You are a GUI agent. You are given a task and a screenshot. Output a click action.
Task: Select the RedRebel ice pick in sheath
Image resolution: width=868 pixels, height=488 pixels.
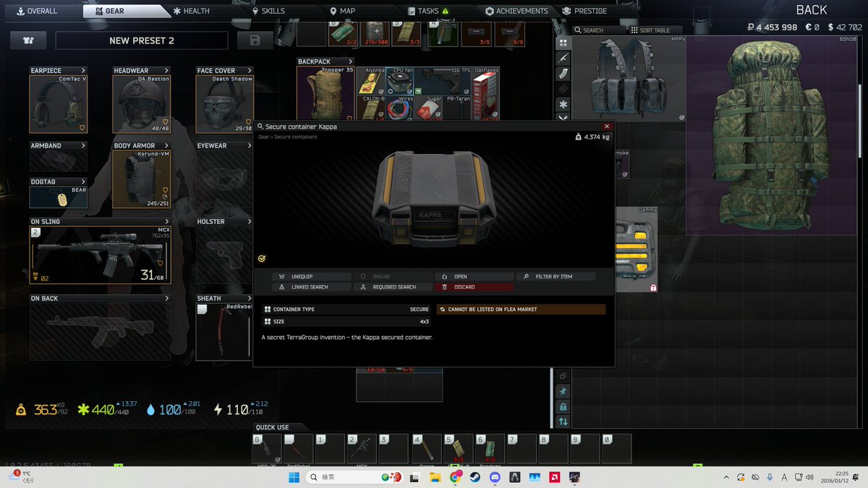(224, 331)
